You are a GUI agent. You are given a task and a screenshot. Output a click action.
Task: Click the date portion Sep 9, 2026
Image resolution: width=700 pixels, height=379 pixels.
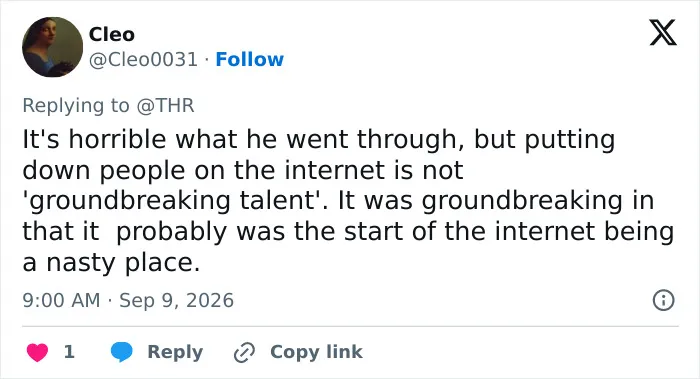176,300
